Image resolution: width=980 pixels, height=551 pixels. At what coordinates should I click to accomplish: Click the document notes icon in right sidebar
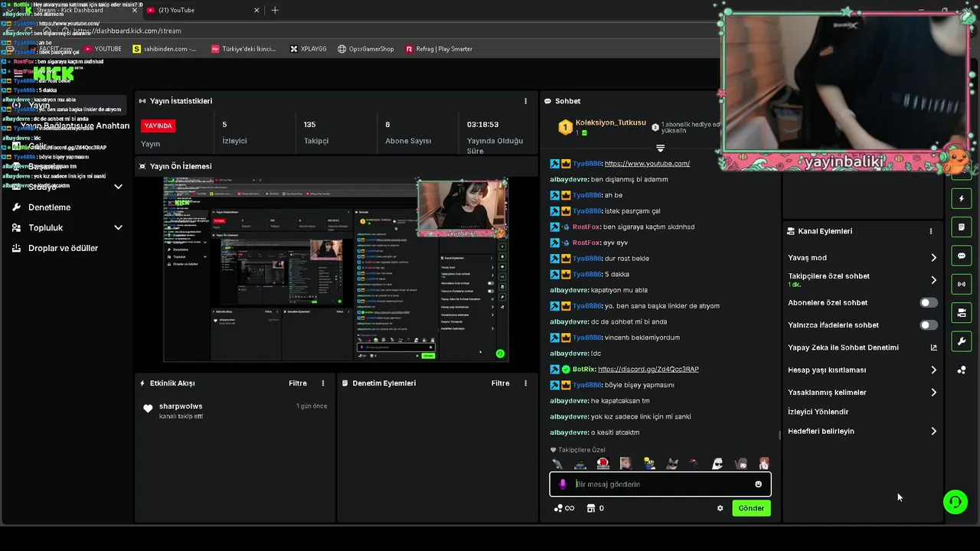click(962, 227)
